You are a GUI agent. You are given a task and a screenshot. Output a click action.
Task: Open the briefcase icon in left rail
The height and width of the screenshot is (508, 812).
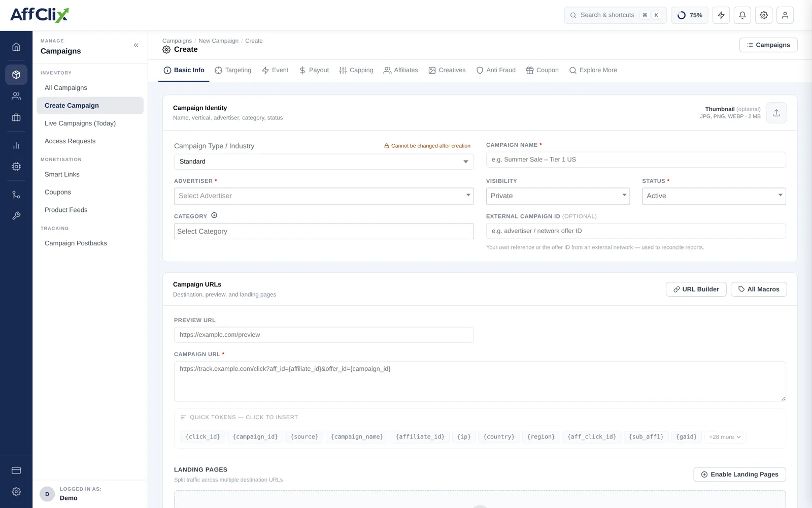pos(16,117)
